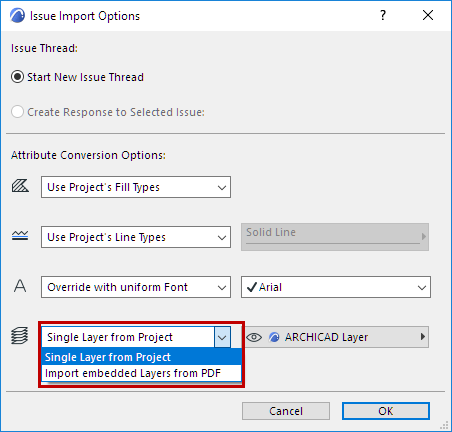Choose Single Layer from Project list item
The height and width of the screenshot is (432, 452).
point(142,357)
